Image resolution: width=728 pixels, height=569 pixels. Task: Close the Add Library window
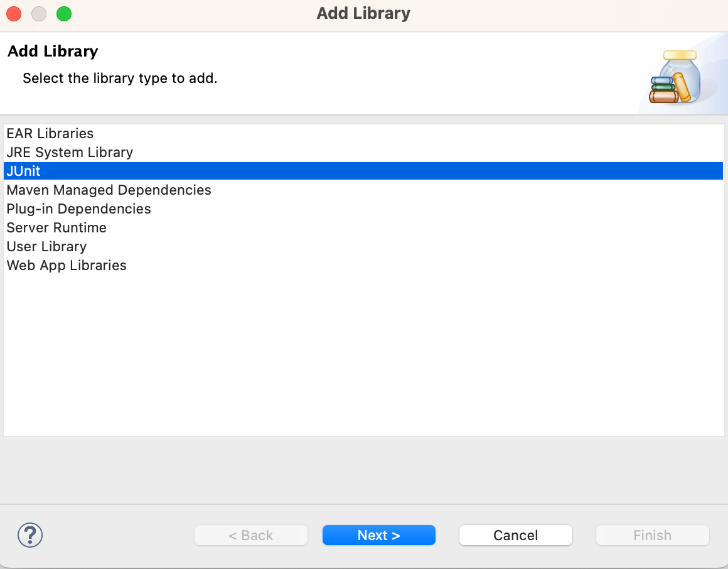14,14
